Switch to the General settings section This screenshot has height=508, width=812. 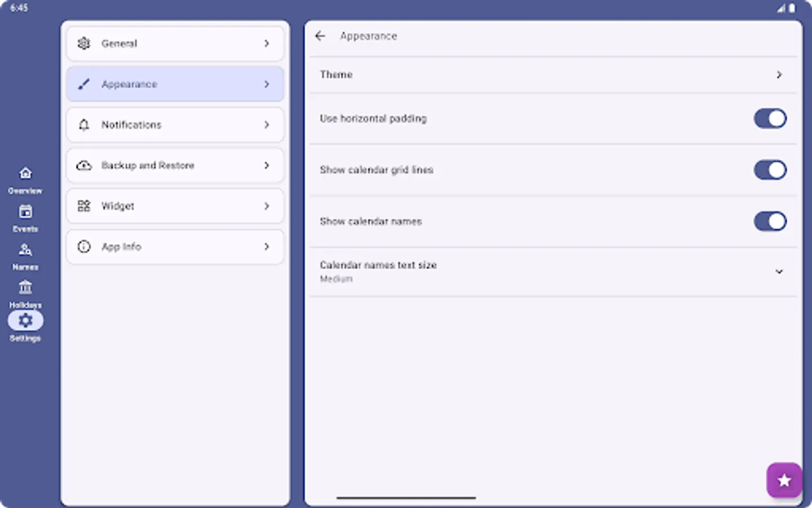click(x=175, y=43)
